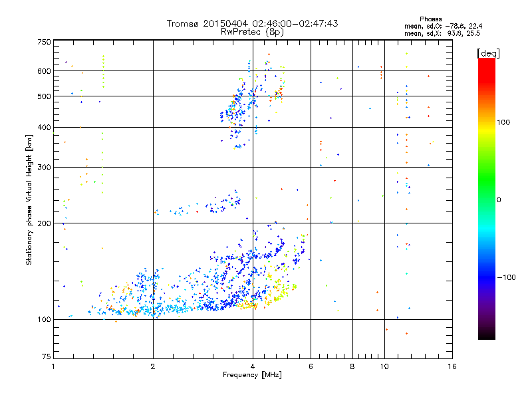This screenshot has width=532, height=399.
Task: Click the x-axis tick label '10'
Action: point(384,366)
